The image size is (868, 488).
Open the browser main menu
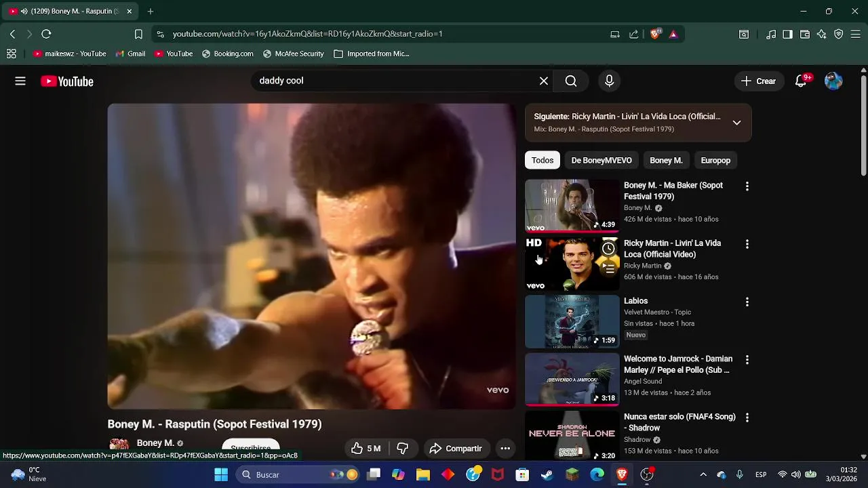[x=856, y=34]
